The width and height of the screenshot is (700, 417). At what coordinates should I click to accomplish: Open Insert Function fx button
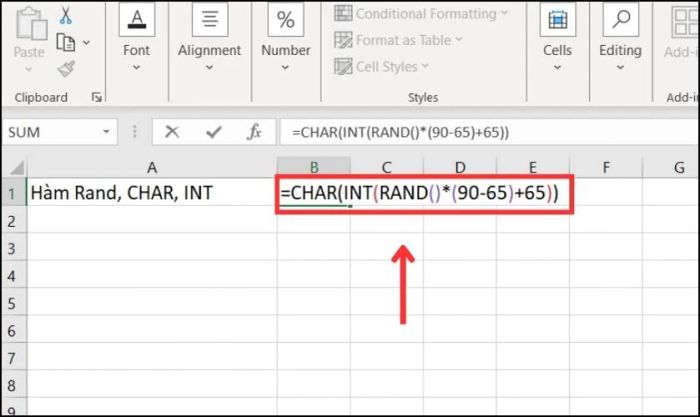(254, 132)
